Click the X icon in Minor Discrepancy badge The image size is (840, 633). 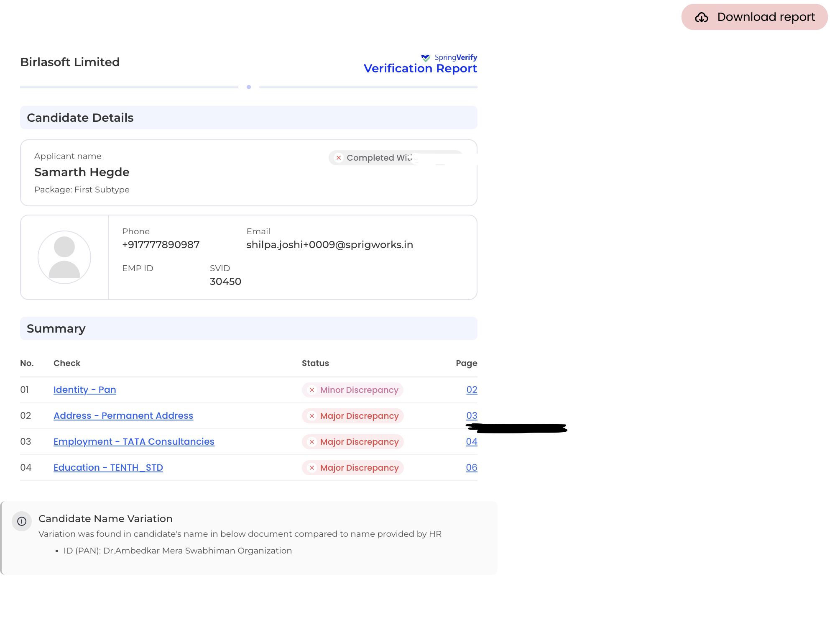pos(312,390)
